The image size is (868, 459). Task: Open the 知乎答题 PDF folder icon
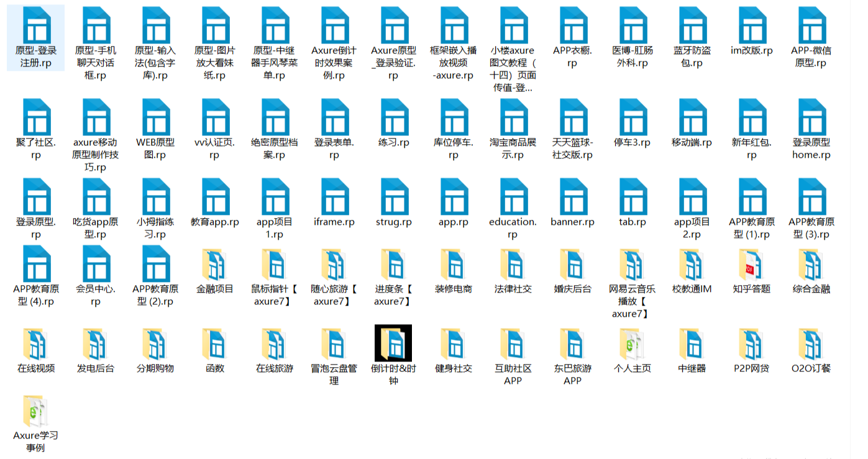tap(752, 265)
